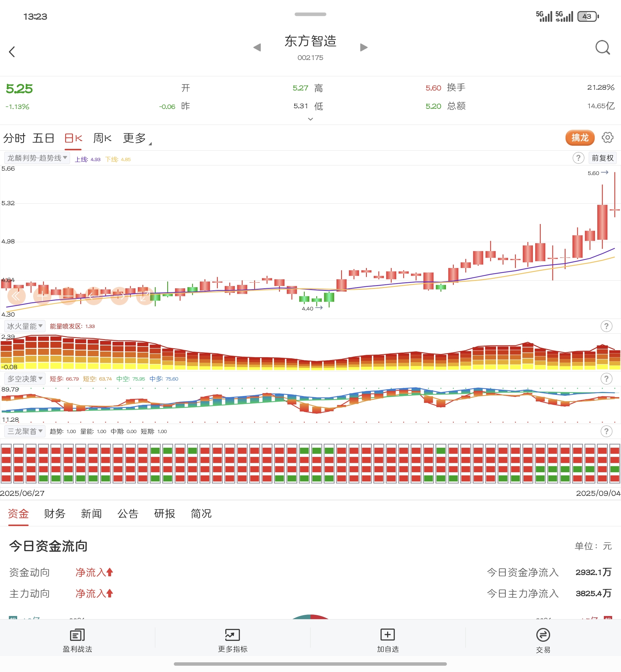621x672 pixels.
Task: Open the 简况 tab
Action: pos(201,513)
